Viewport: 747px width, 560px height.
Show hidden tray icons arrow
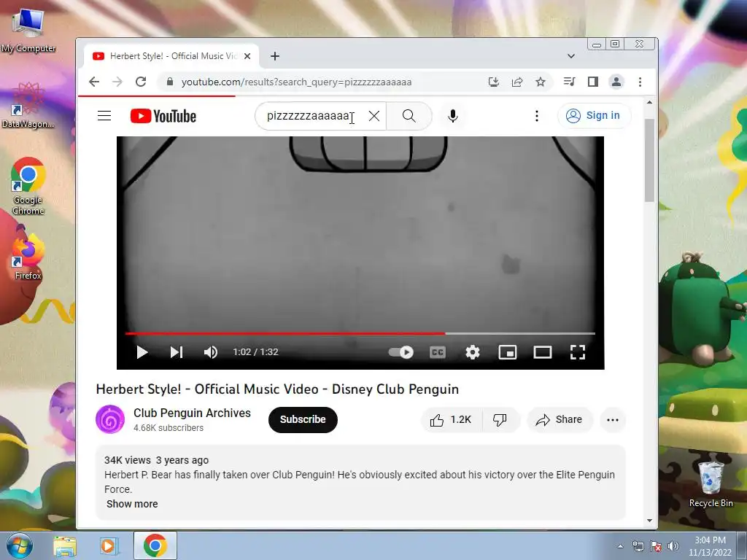tap(620, 546)
